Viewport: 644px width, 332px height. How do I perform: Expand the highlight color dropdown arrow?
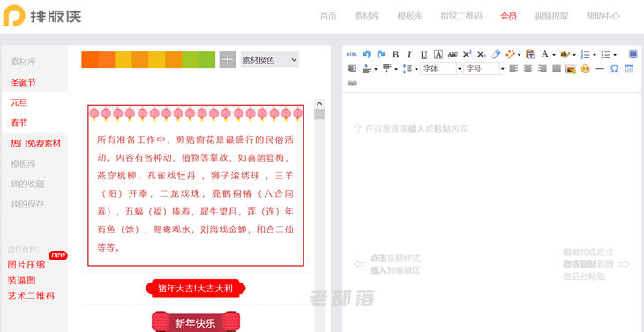point(574,55)
